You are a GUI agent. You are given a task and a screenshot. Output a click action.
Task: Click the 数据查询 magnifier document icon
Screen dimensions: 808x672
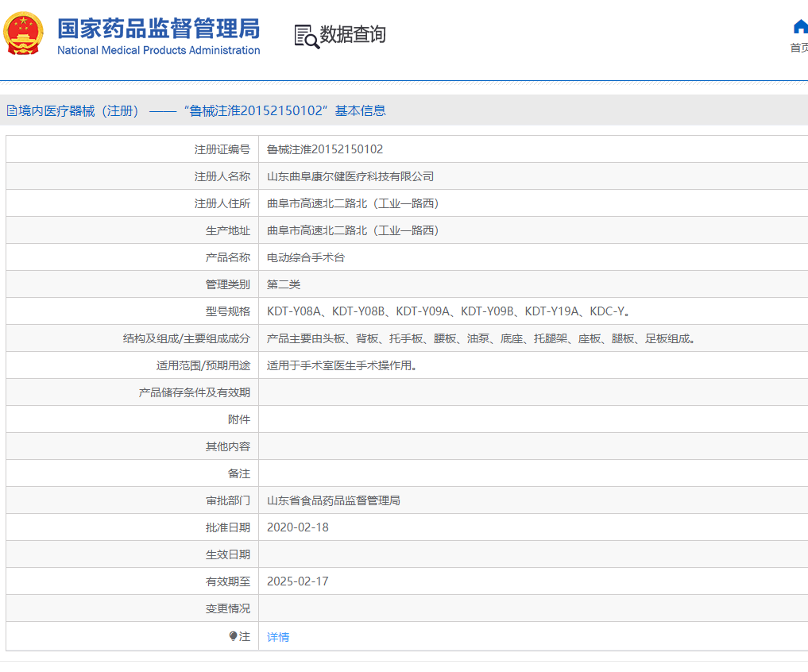click(307, 36)
